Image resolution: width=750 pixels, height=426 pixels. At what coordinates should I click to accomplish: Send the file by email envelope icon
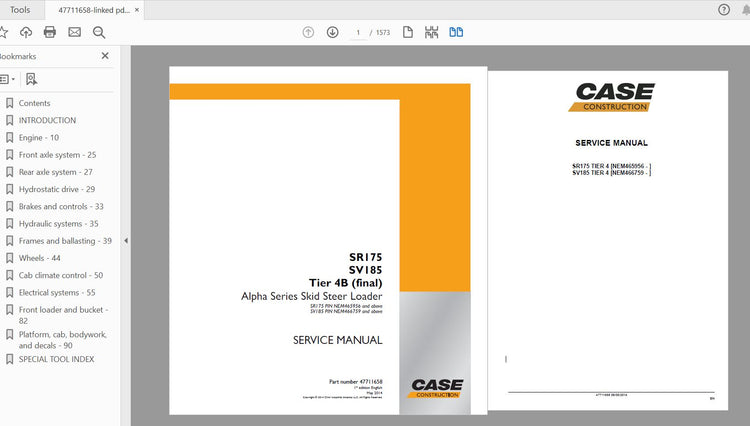[x=74, y=32]
